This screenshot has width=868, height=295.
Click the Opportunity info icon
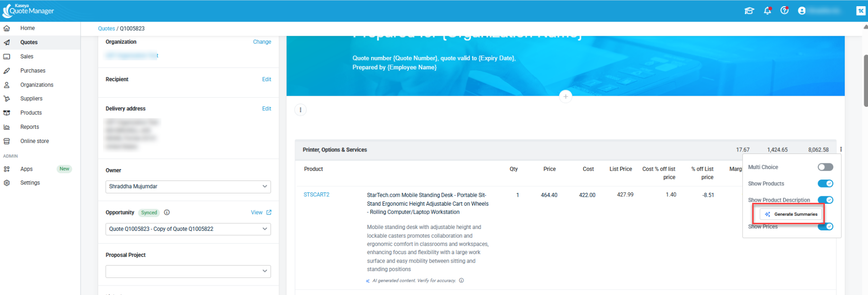pos(167,212)
